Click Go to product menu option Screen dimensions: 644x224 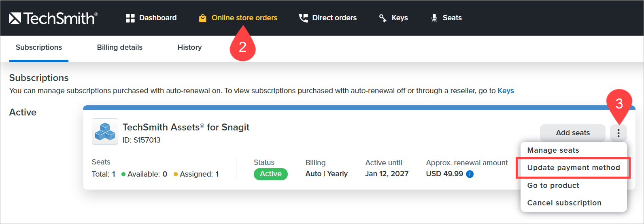(x=553, y=186)
